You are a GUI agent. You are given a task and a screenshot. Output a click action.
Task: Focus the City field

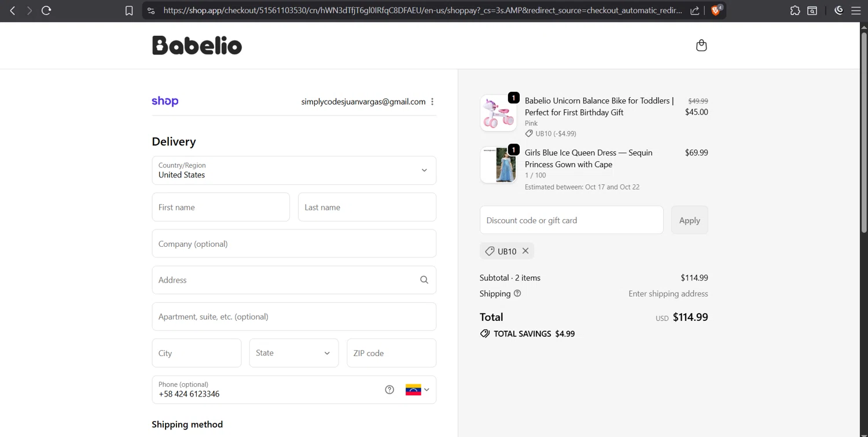pos(197,353)
